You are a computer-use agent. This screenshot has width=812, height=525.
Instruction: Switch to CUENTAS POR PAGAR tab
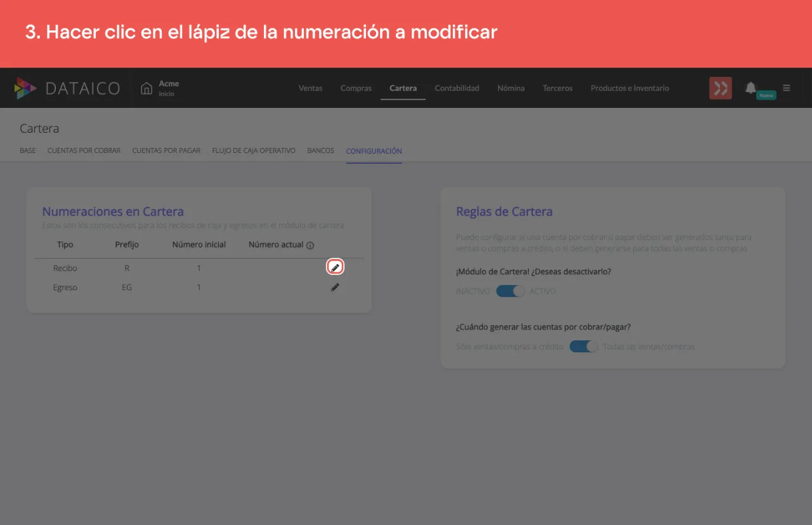click(x=166, y=151)
